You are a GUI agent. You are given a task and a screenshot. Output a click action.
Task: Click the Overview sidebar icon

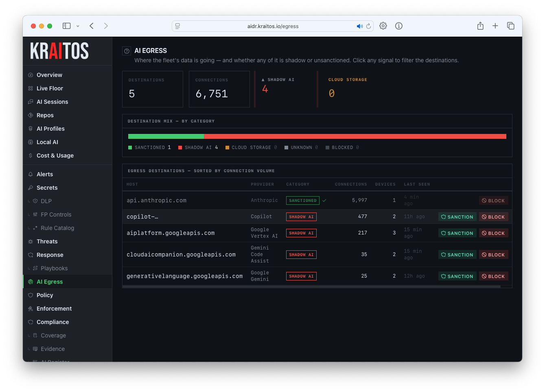(31, 75)
